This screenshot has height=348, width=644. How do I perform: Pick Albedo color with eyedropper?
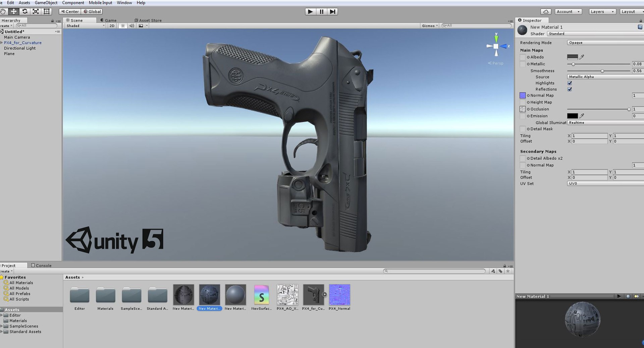582,57
